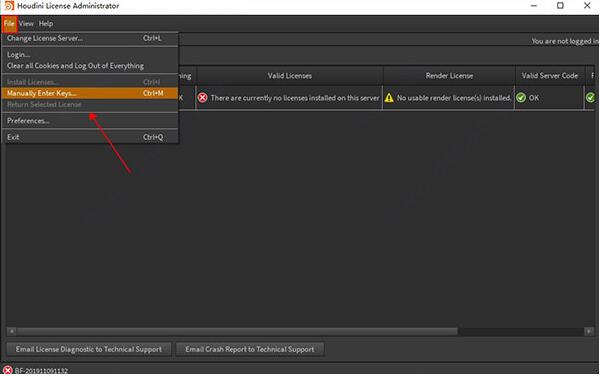The height and width of the screenshot is (377, 600).
Task: Click Email License Diagnostic to Technical Support
Action: click(x=89, y=349)
